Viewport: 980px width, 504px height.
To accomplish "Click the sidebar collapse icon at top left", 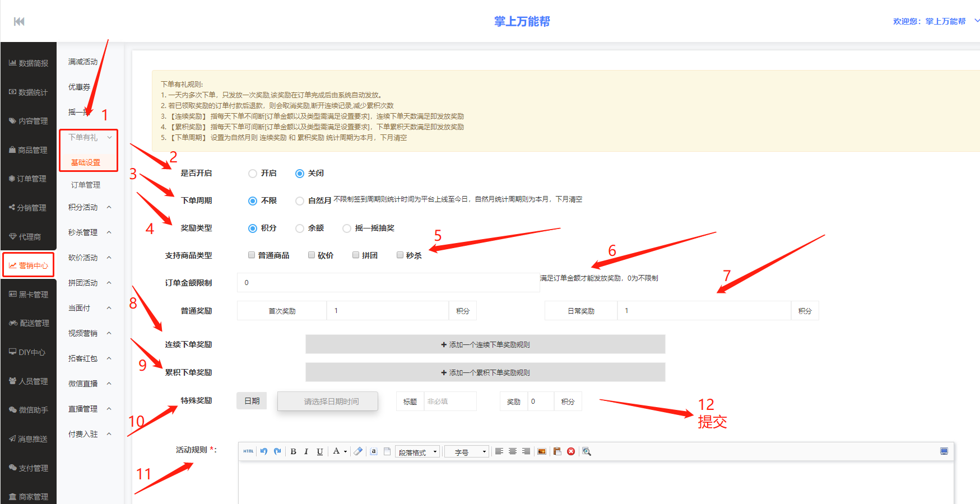I will (19, 21).
